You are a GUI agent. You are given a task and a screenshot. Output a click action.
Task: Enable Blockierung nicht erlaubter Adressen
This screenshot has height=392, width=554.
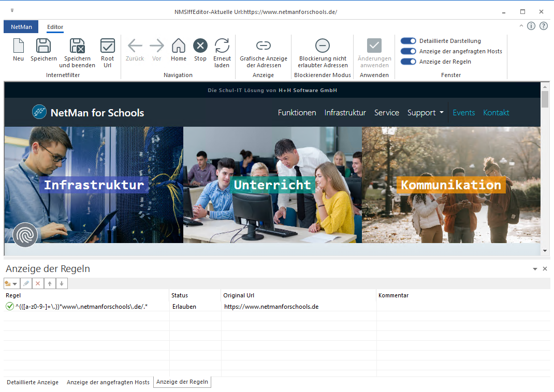[323, 46]
